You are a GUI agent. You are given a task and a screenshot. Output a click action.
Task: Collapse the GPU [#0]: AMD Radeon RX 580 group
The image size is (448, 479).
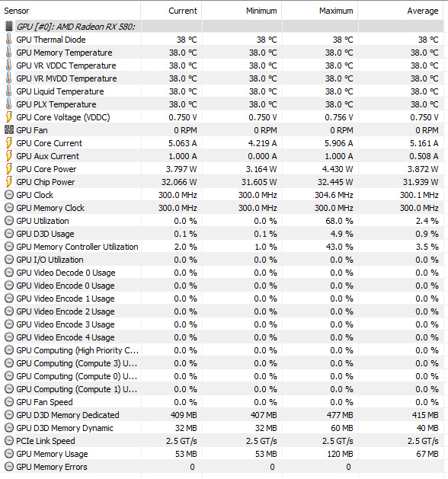[x=75, y=27]
